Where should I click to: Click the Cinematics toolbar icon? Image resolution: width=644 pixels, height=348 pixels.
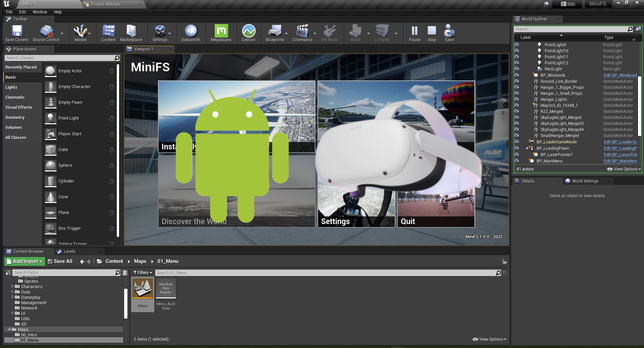click(302, 33)
